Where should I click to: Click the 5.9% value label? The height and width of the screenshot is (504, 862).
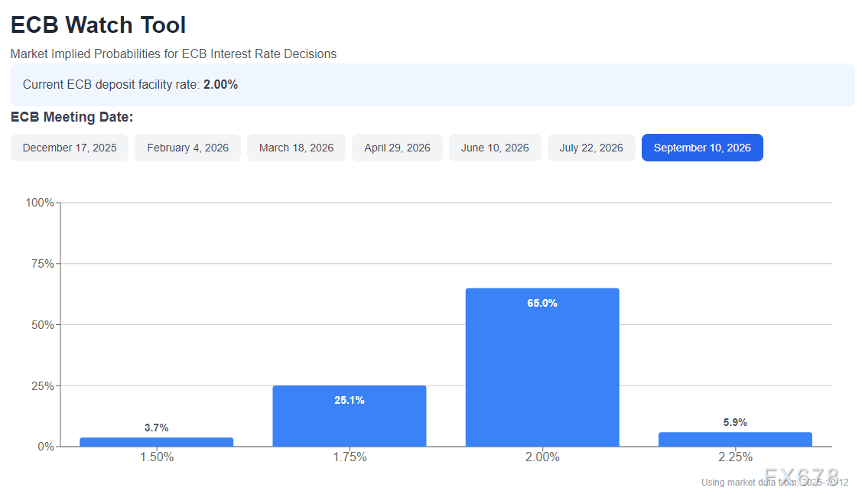point(735,422)
